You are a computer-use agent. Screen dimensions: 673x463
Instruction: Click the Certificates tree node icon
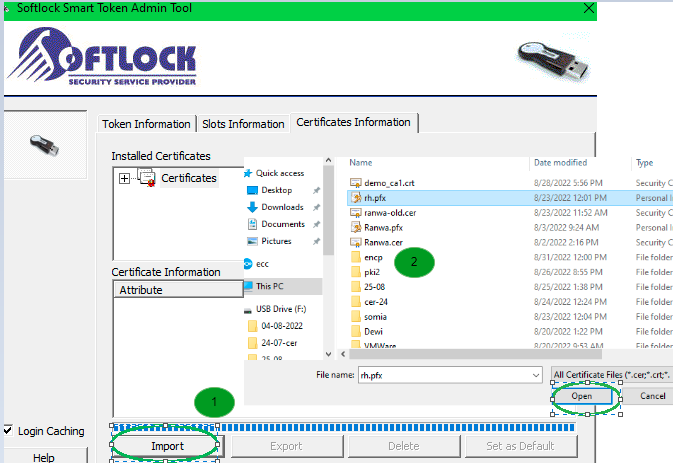pos(147,178)
